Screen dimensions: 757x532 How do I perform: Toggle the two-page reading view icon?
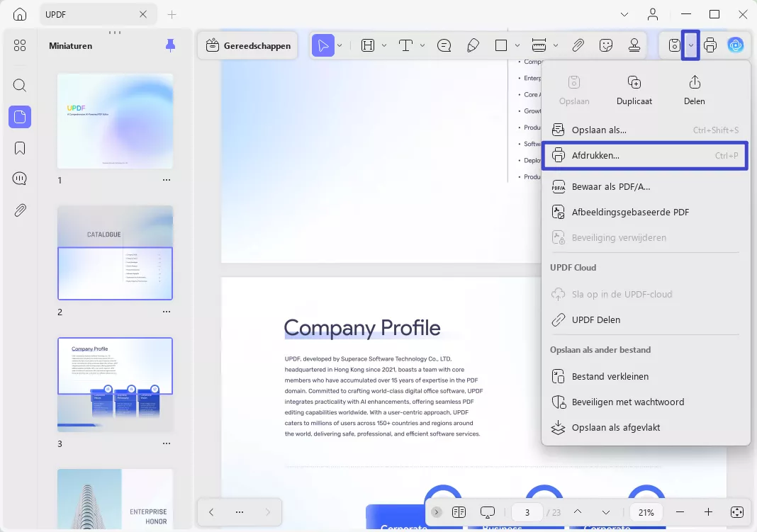click(x=459, y=512)
